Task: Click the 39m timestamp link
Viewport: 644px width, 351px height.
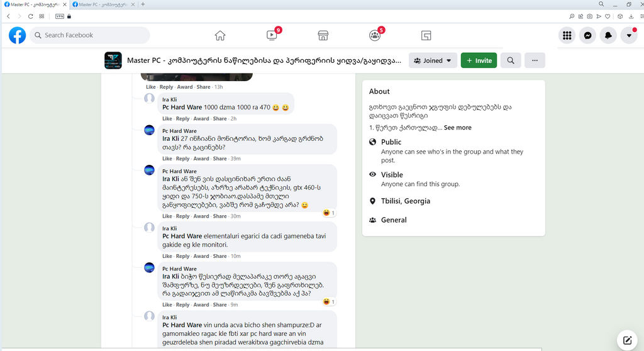Action: coord(235,159)
